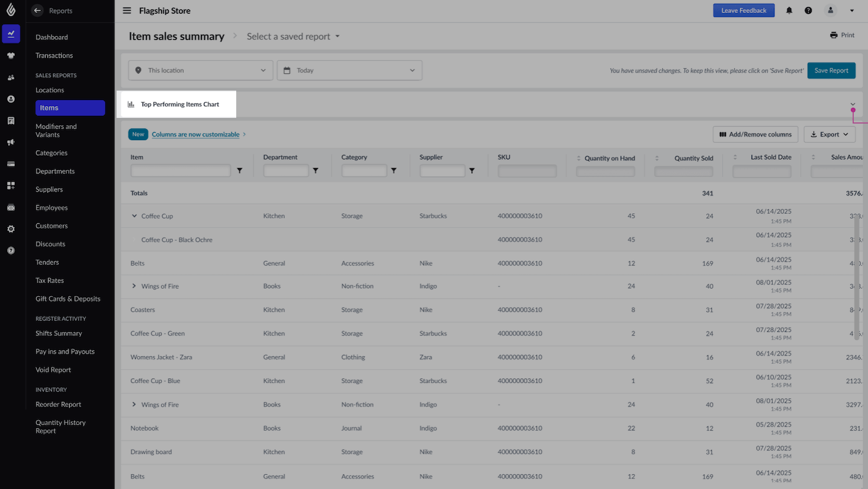Open the megaphone marketing icon
Viewport: 868px width, 489px height.
(x=11, y=142)
